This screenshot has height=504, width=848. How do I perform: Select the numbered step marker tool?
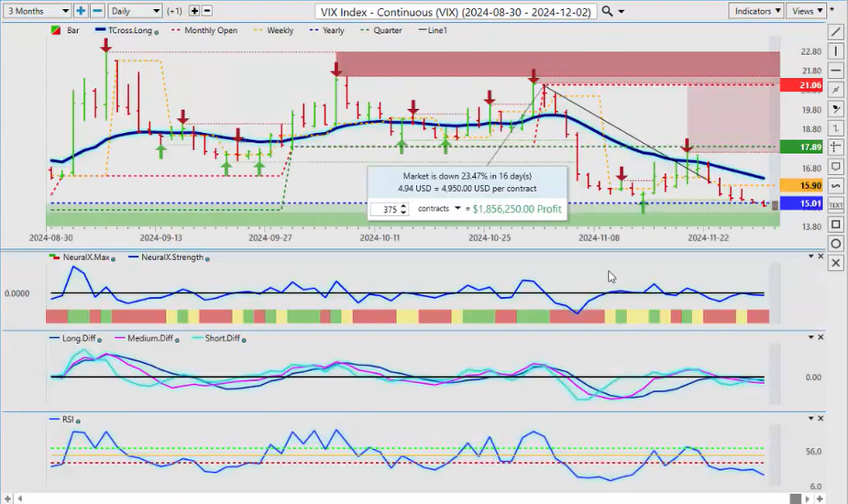(835, 128)
